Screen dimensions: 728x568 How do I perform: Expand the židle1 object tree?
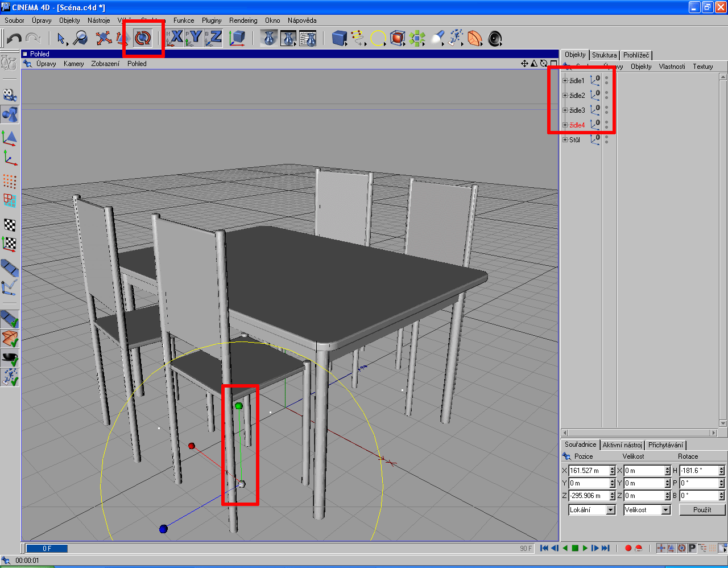coord(565,81)
